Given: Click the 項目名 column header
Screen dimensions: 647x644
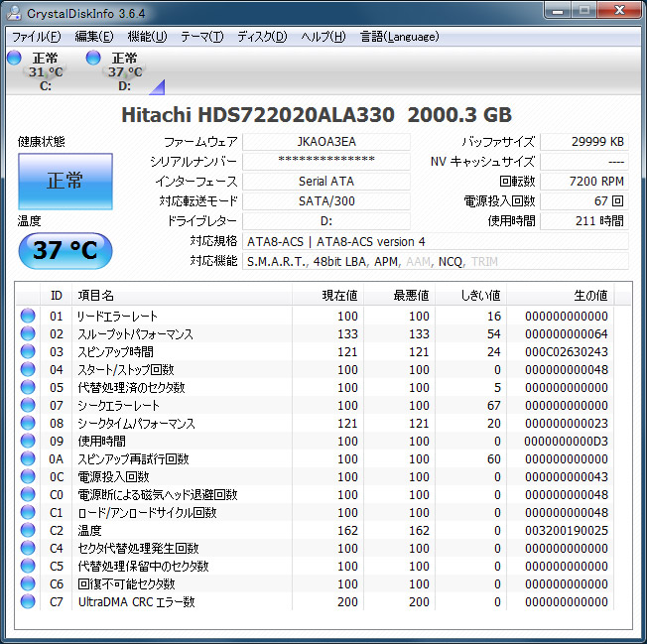Looking at the screenshot, I should click(x=96, y=295).
